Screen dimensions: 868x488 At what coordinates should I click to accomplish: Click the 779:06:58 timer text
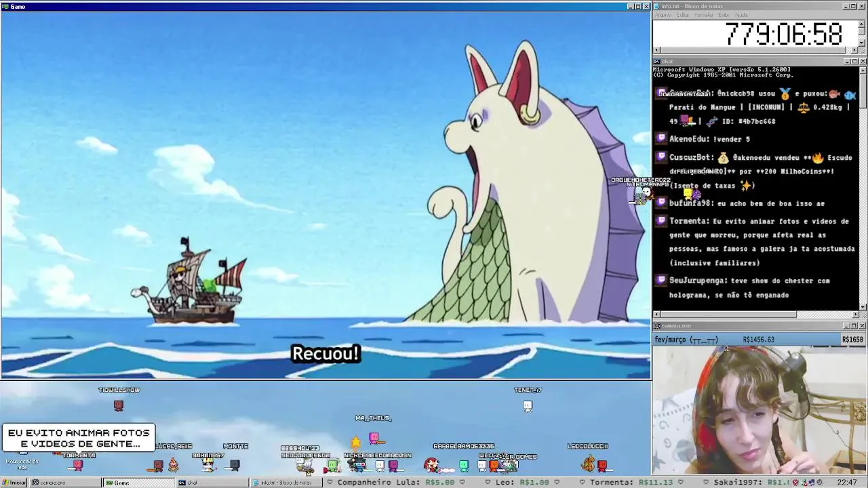pyautogui.click(x=783, y=34)
